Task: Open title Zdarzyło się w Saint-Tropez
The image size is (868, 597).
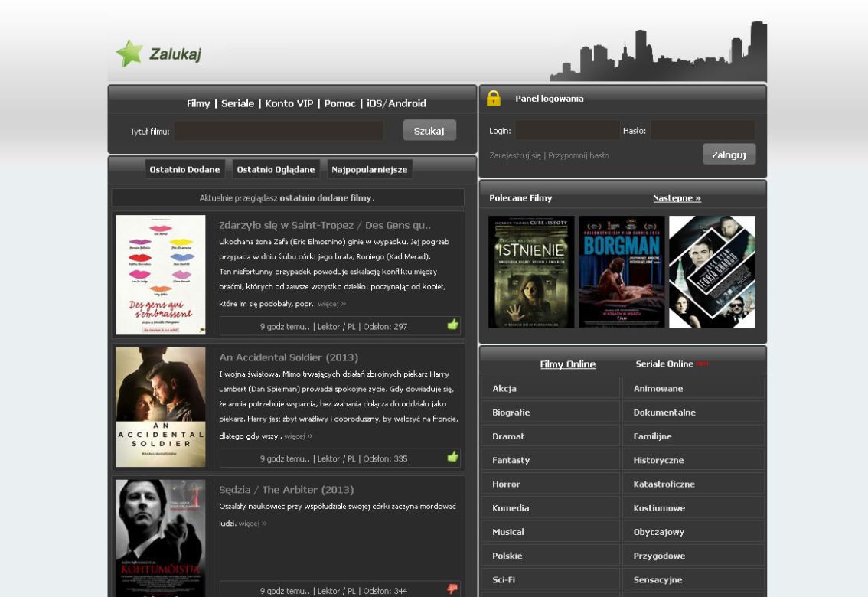Action: point(325,225)
